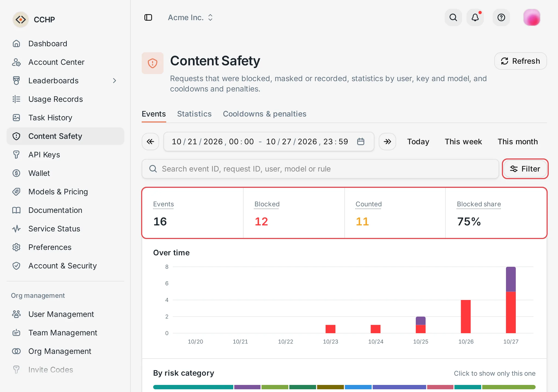Open Documentation in sidebar

(65, 210)
